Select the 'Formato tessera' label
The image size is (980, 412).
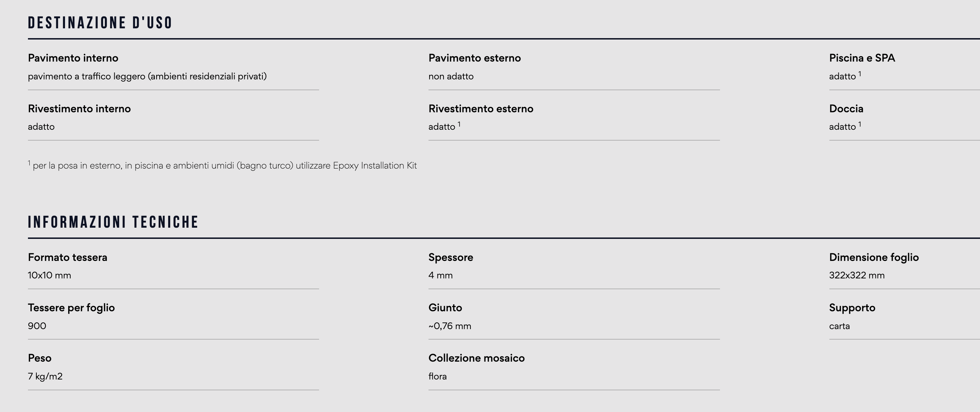[x=67, y=257]
